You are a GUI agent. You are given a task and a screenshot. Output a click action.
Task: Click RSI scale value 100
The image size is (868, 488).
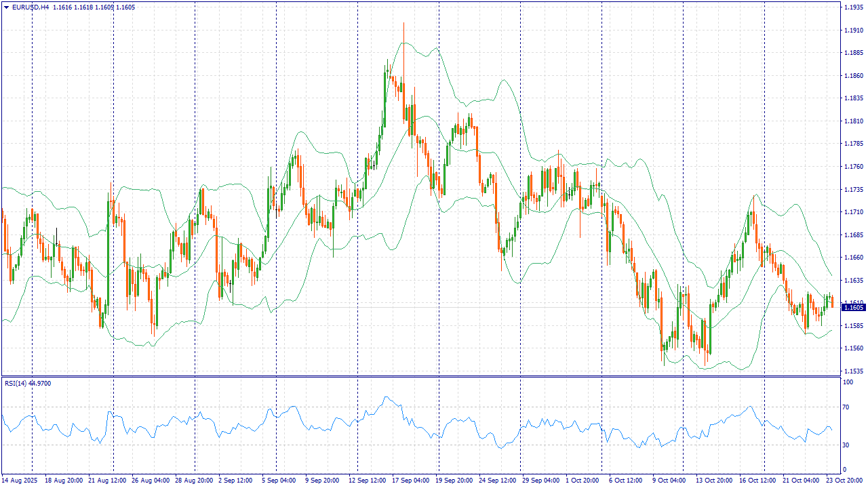point(848,383)
